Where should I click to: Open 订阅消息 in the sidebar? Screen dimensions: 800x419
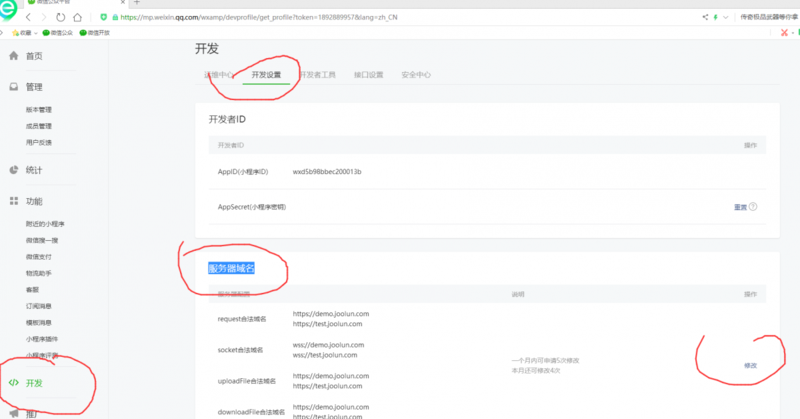pyautogui.click(x=39, y=306)
